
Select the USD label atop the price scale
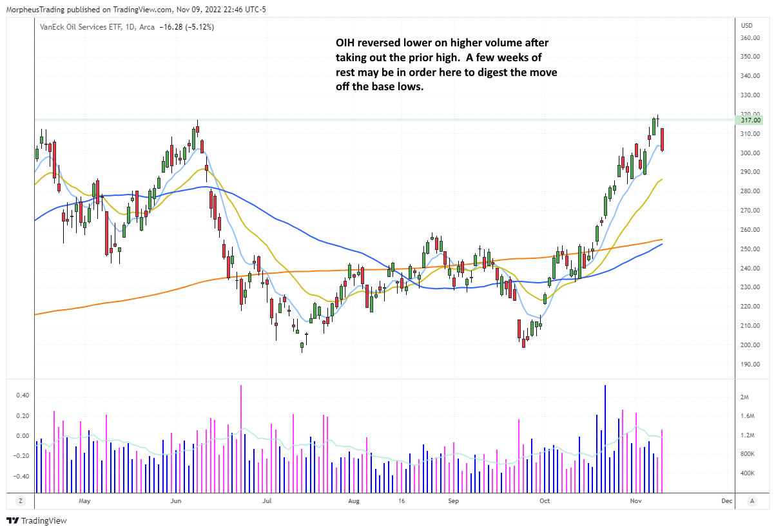(746, 26)
